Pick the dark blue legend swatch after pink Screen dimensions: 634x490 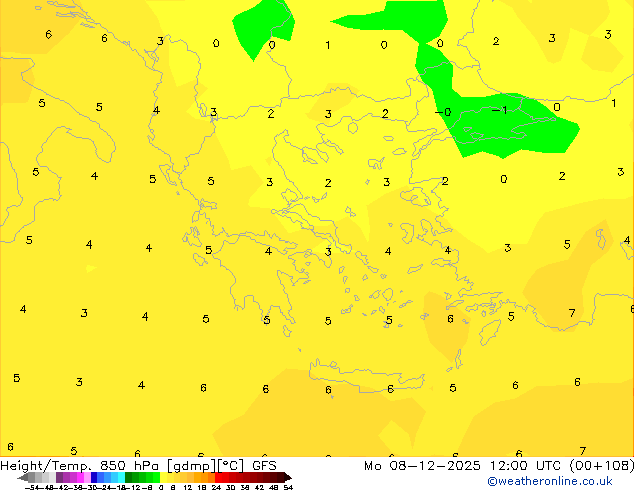tap(94, 477)
